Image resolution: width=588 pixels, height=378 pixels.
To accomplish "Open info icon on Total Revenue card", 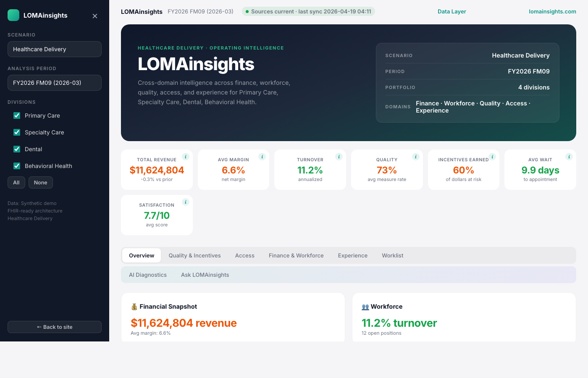I will coord(186,157).
